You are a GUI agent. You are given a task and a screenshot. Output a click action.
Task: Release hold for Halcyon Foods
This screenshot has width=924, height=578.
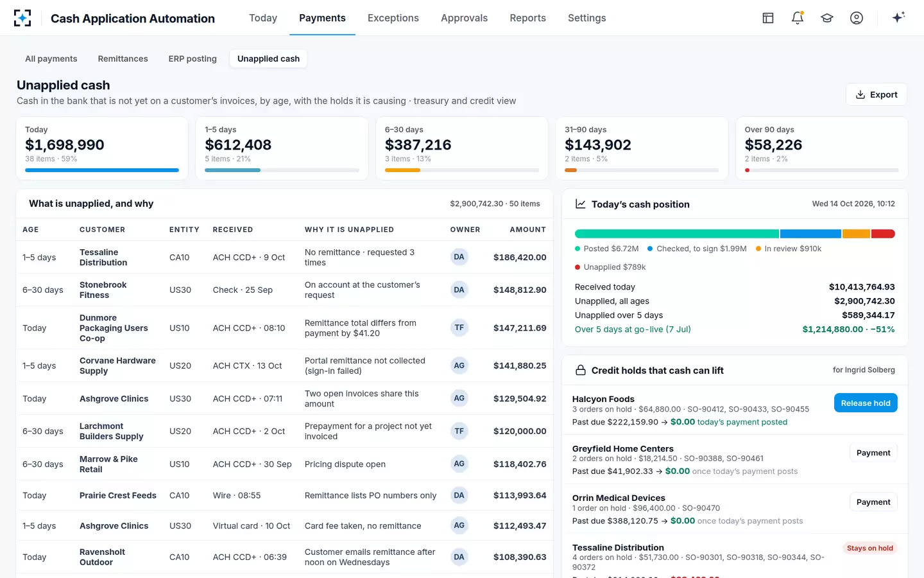(x=866, y=403)
